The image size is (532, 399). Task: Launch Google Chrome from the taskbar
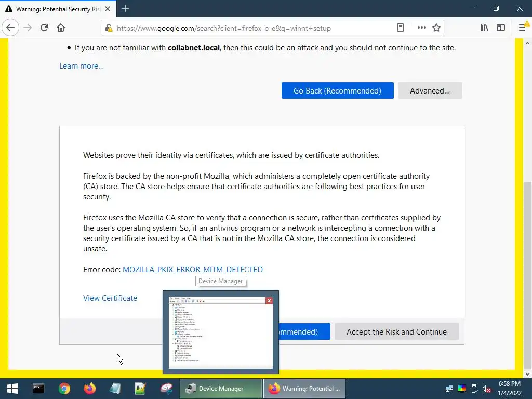[x=64, y=389]
